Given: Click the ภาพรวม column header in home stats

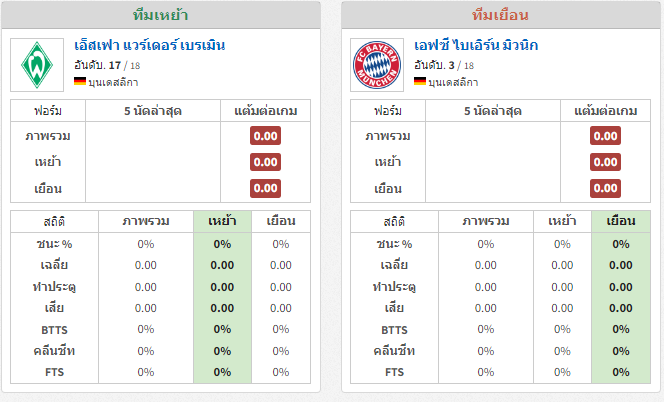Looking at the screenshot, I should coord(146,221).
